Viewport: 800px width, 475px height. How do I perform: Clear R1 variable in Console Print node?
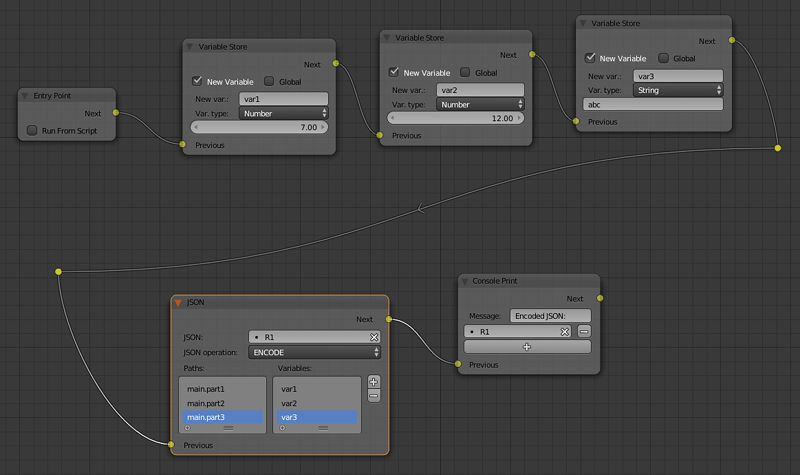[x=564, y=331]
